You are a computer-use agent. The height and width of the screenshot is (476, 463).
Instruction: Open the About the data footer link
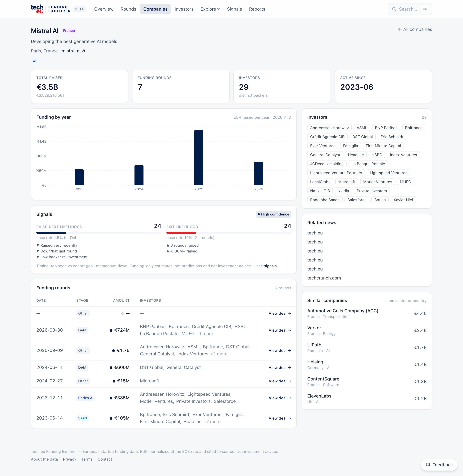[44, 459]
